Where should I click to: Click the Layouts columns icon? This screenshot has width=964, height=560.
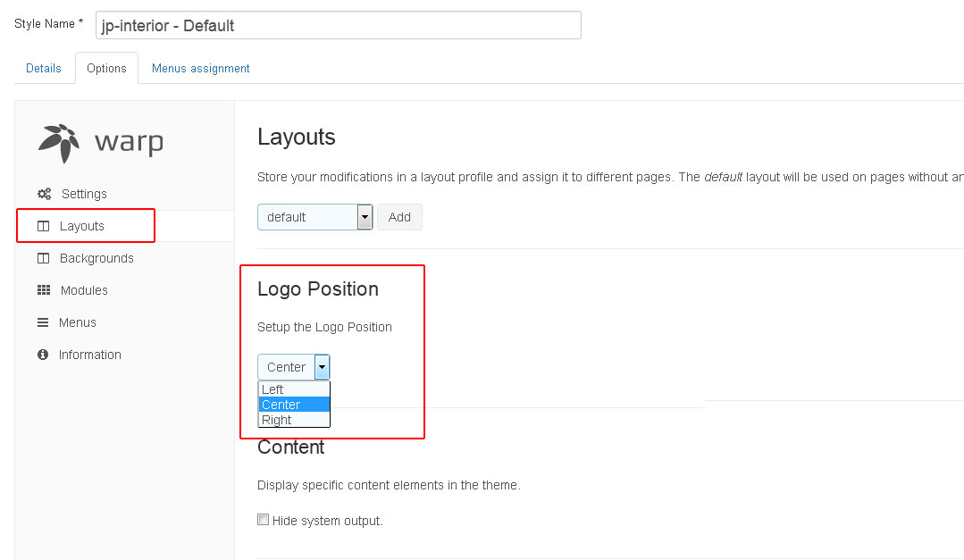pyautogui.click(x=43, y=226)
